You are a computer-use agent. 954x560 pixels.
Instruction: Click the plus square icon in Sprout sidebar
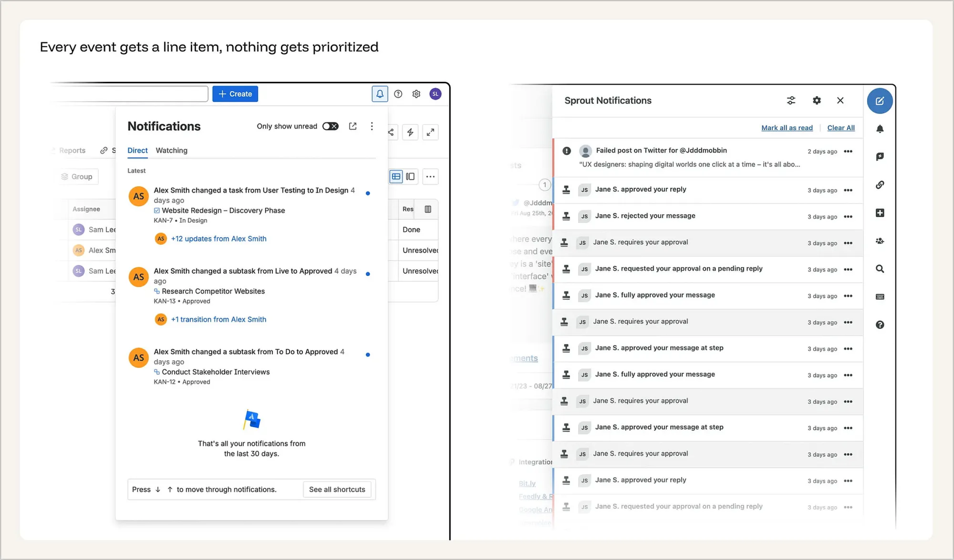click(x=880, y=213)
